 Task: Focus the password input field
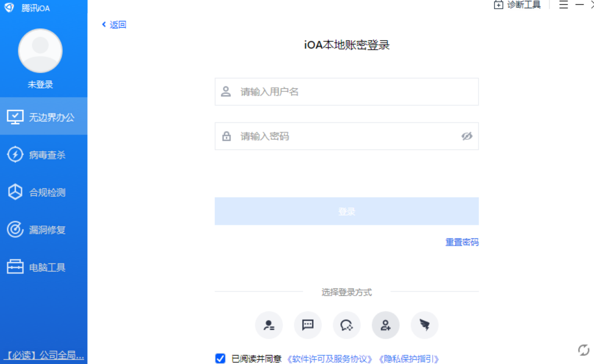point(347,136)
